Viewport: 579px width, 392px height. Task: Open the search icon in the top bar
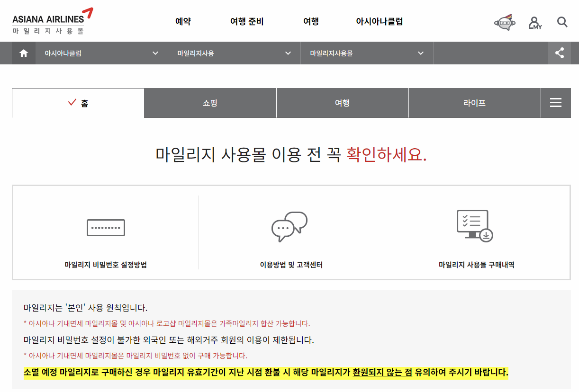(562, 22)
